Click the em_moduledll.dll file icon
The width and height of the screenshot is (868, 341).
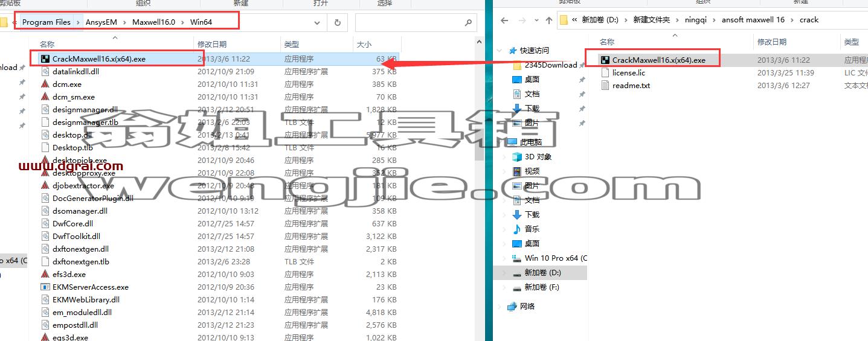45,312
